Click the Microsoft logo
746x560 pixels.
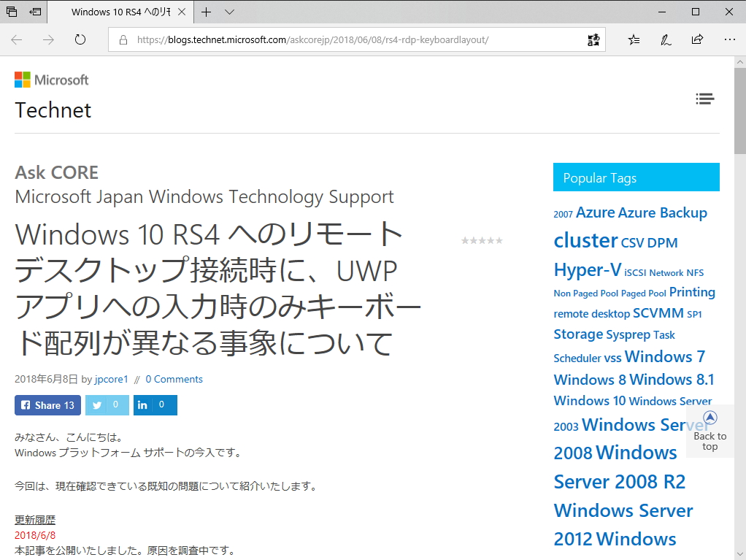(51, 80)
